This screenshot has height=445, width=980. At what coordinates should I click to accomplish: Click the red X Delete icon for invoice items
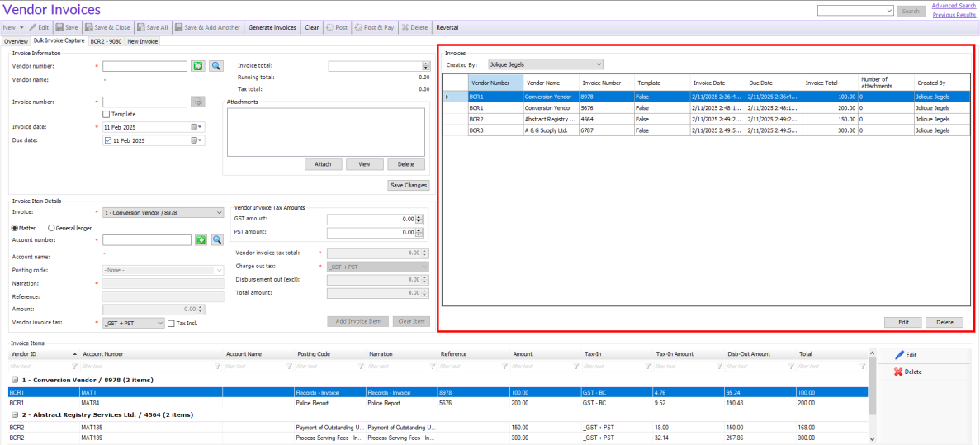pos(899,372)
